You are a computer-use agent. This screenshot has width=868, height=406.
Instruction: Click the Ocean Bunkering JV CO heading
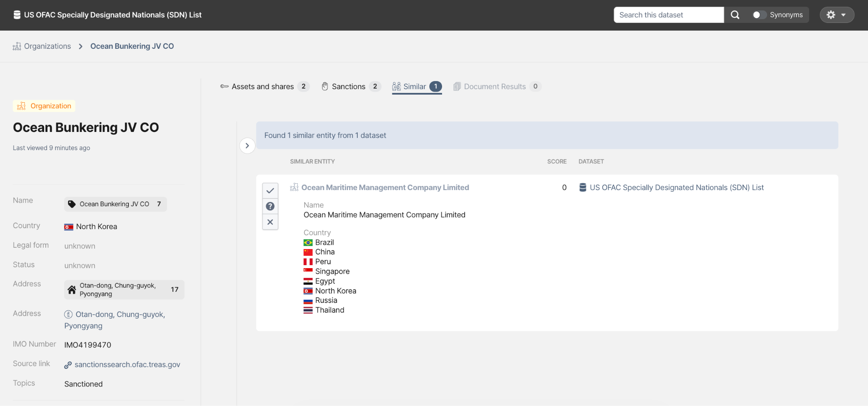[86, 128]
